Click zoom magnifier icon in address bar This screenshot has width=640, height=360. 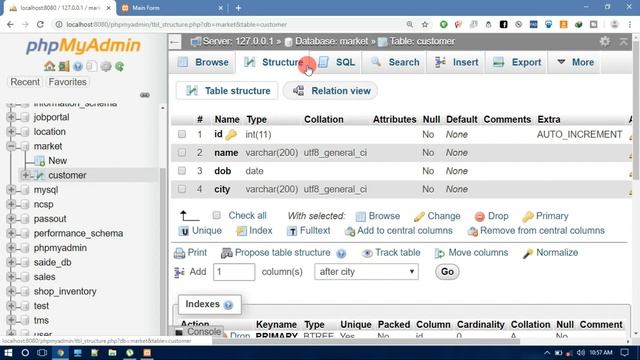[409, 24]
